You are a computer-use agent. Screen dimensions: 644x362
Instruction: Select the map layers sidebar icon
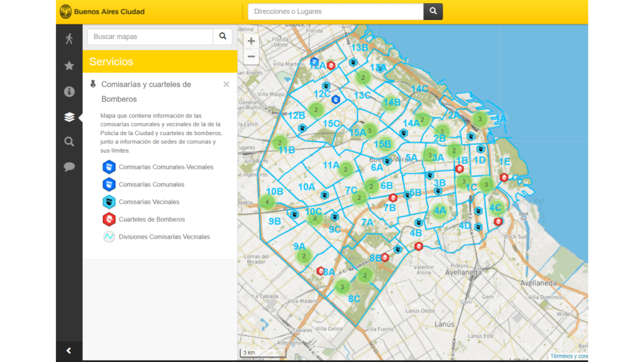(69, 117)
